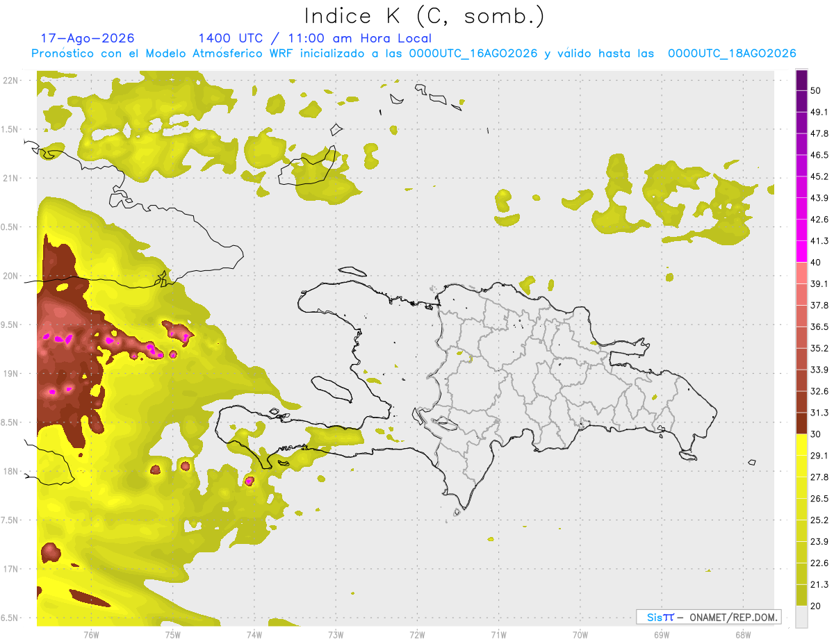
Task: Click the colorbar value "32.6"
Action: [x=819, y=391]
